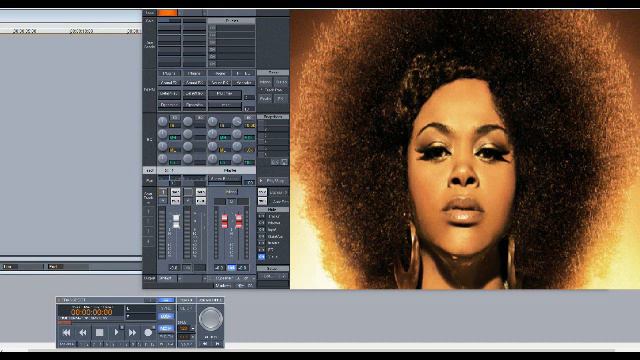Click the second EQ knob on channel 1
This screenshot has width=640, height=360.
point(162,133)
